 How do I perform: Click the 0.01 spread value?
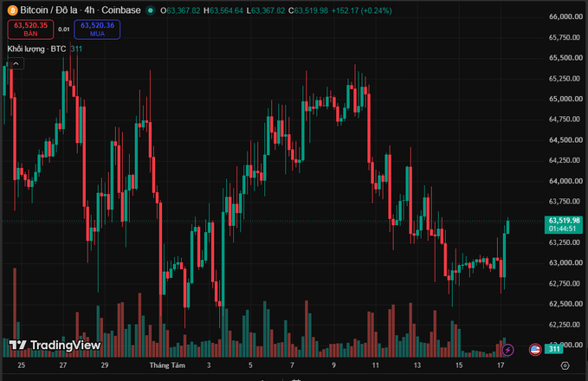click(x=64, y=29)
